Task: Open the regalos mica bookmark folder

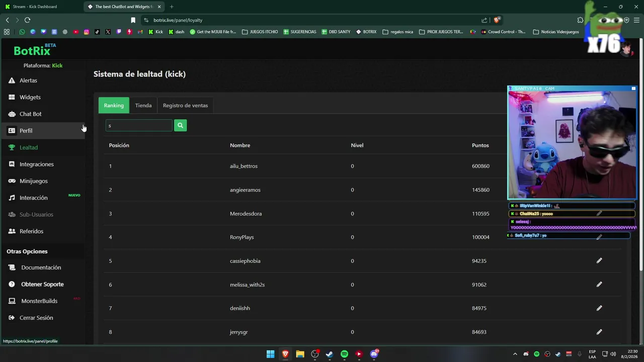Action: click(x=398, y=32)
